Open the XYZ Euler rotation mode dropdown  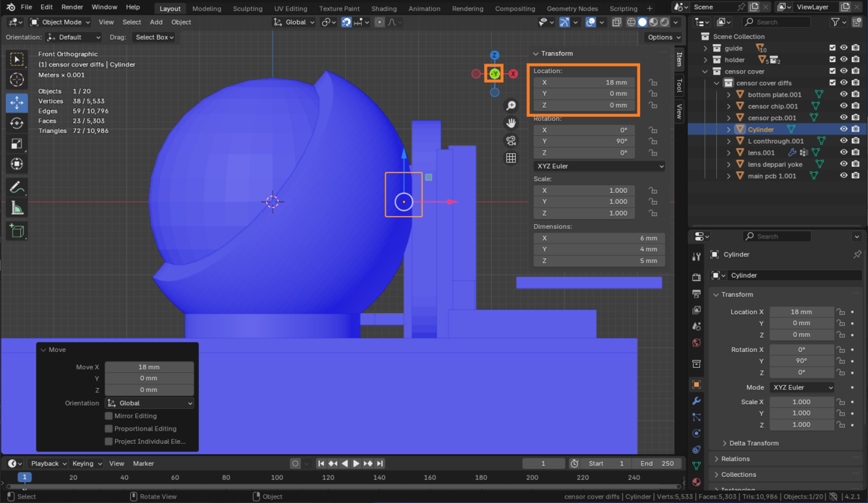point(600,166)
